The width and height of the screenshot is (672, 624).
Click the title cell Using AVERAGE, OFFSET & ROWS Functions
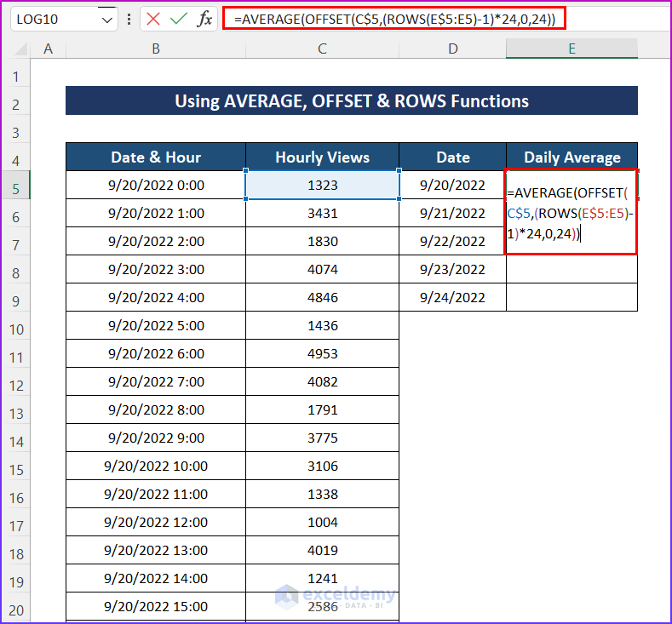[352, 100]
